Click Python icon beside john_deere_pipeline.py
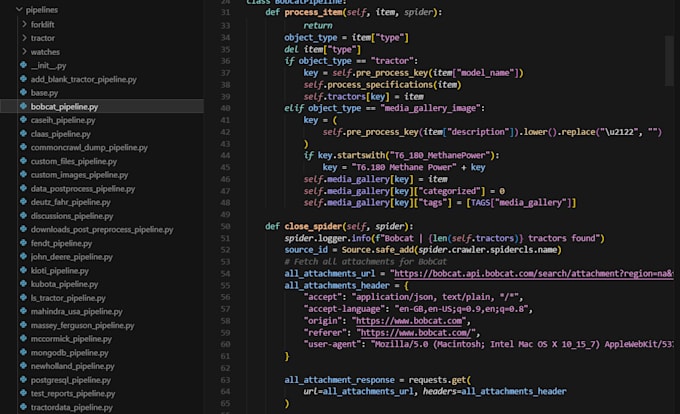This screenshot has width=680, height=414. 23,256
